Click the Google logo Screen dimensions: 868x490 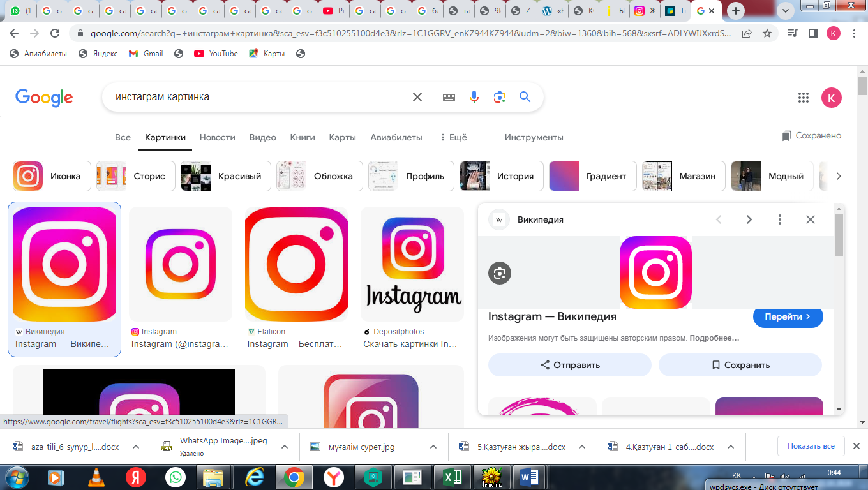[44, 98]
